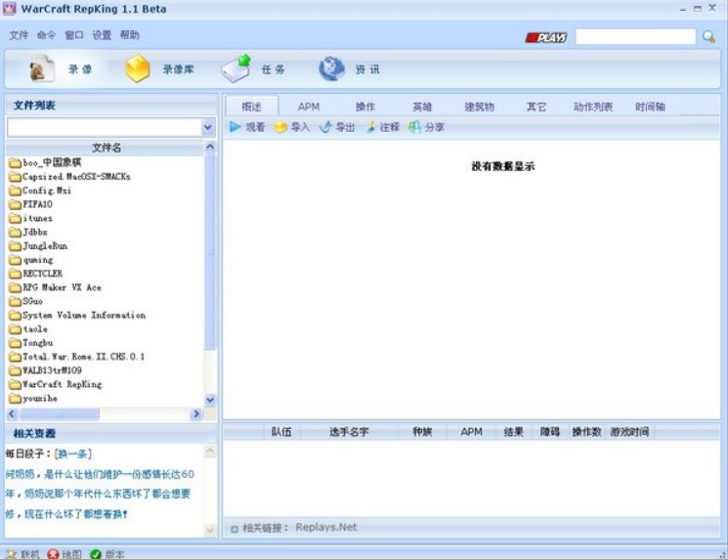The width and height of the screenshot is (728, 560).
Task: Open the 窗口 menu
Action: pyautogui.click(x=74, y=35)
